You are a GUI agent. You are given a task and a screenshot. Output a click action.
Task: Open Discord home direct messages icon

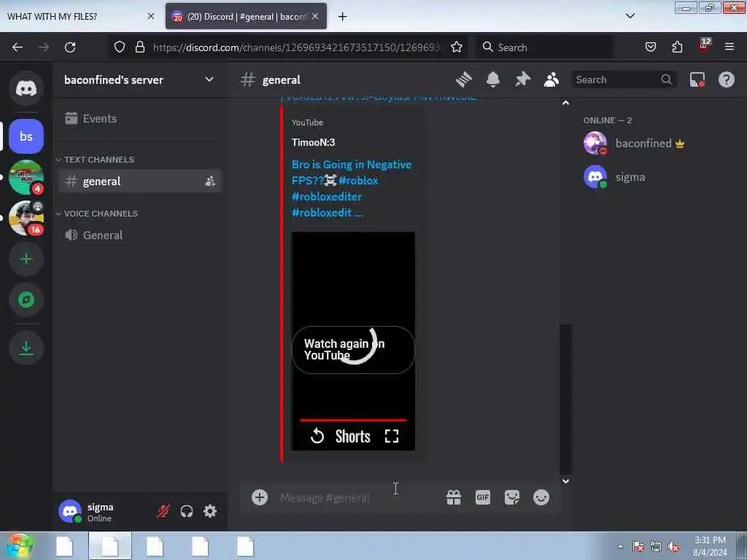[x=26, y=88]
